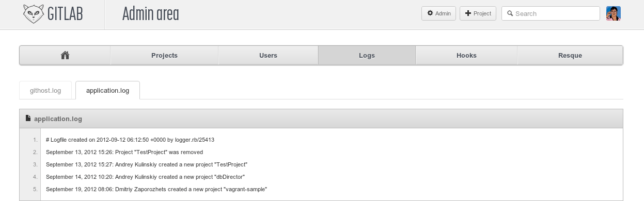
Task: Click the GitLab cat logo
Action: tap(33, 14)
